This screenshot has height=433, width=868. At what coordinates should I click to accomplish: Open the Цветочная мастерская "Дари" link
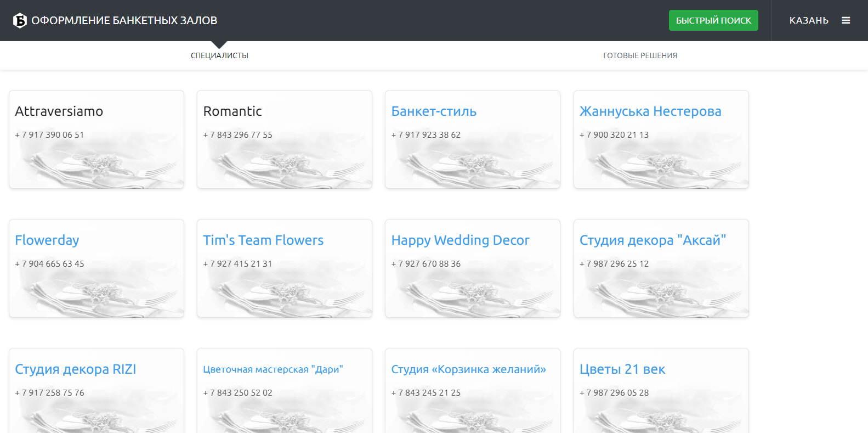[273, 369]
